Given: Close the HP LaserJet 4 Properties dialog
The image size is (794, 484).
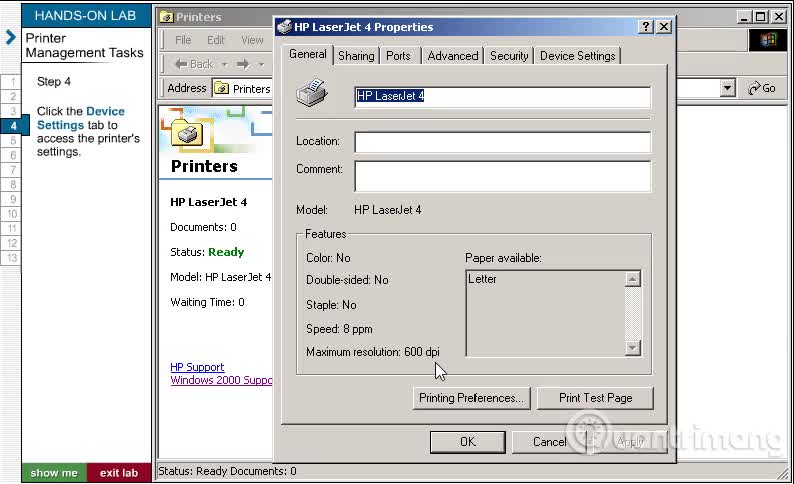Looking at the screenshot, I should pyautogui.click(x=664, y=27).
